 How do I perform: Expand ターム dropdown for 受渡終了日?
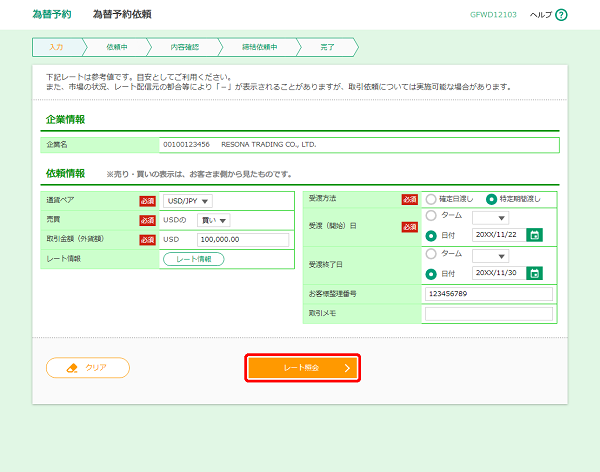point(490,256)
